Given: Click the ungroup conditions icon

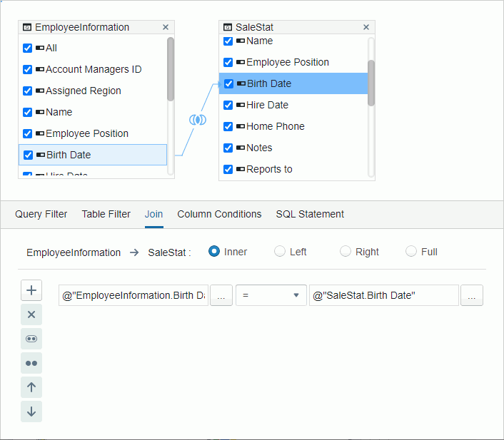Looking at the screenshot, I should [31, 363].
